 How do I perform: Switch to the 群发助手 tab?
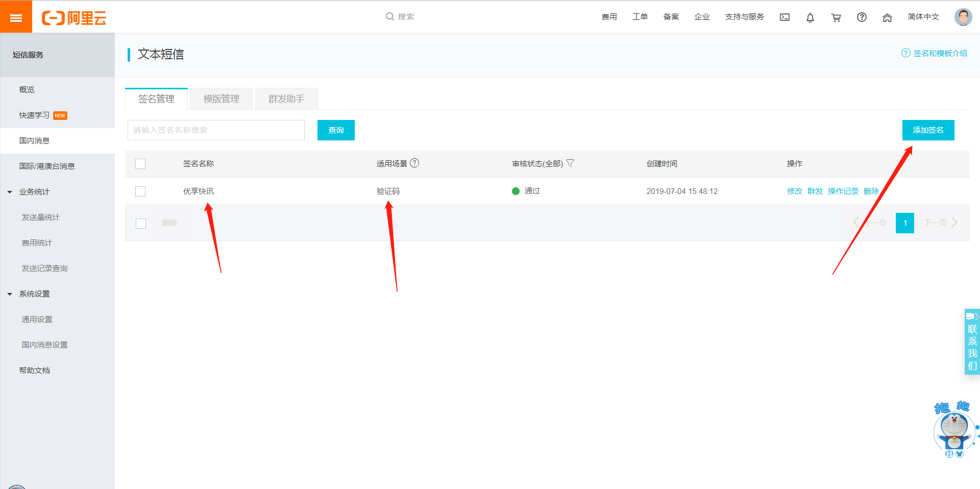tap(286, 99)
